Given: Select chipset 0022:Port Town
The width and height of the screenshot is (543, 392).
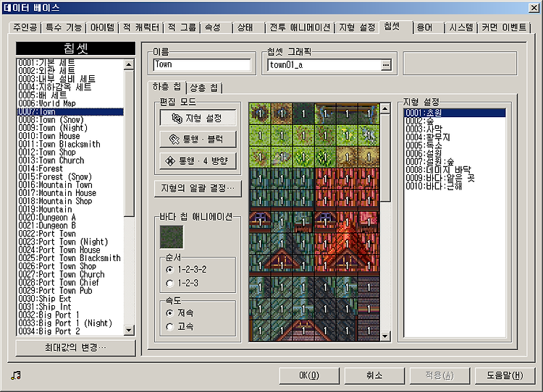Looking at the screenshot, I should click(70, 234).
